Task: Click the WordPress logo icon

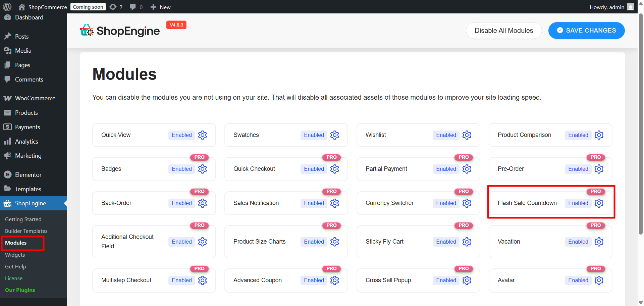Action: click(x=7, y=7)
